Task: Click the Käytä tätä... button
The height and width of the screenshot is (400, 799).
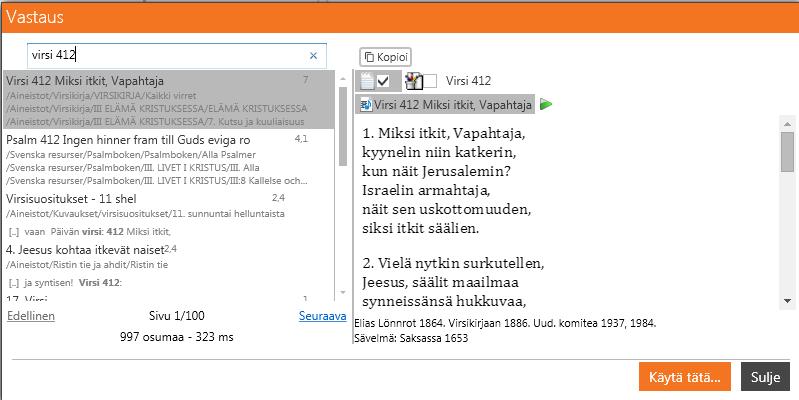Action: (684, 377)
